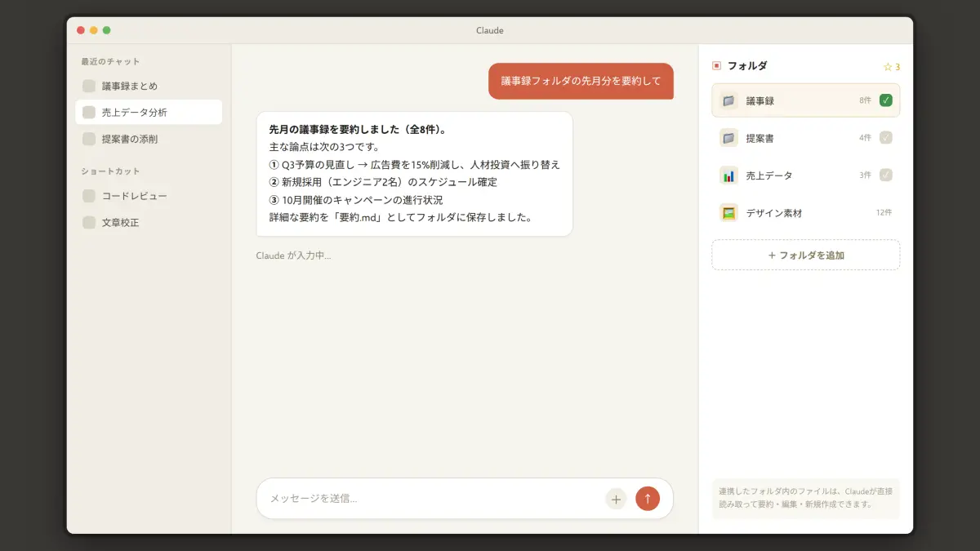Close the window with the red button
Image resolution: width=980 pixels, height=551 pixels.
80,30
